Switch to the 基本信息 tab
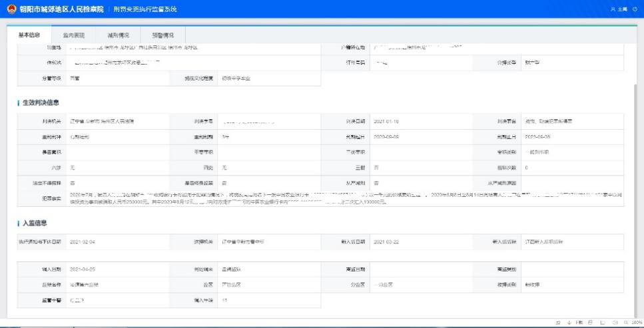The image size is (644, 328). coord(29,35)
